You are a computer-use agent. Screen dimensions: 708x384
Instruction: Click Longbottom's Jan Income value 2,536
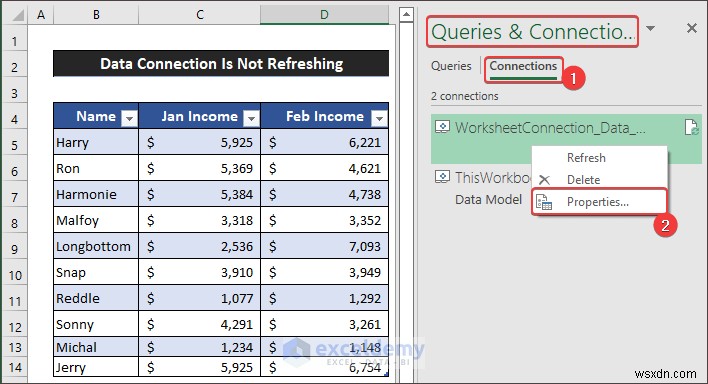(x=200, y=246)
